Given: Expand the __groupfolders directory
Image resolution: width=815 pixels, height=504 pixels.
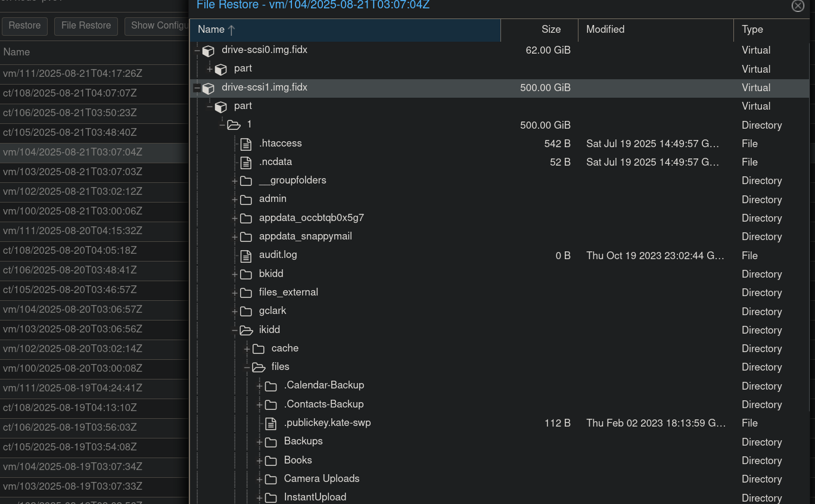Looking at the screenshot, I should 235,181.
